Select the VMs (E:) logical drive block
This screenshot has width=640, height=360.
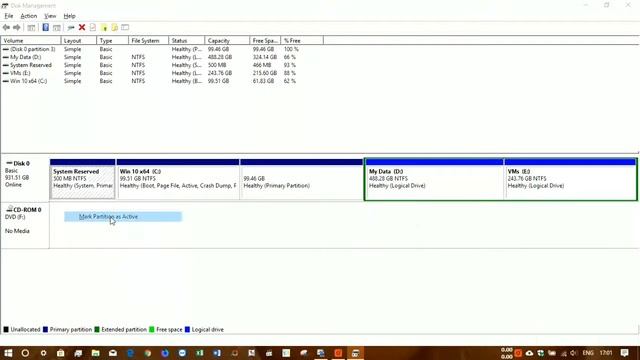pos(570,179)
